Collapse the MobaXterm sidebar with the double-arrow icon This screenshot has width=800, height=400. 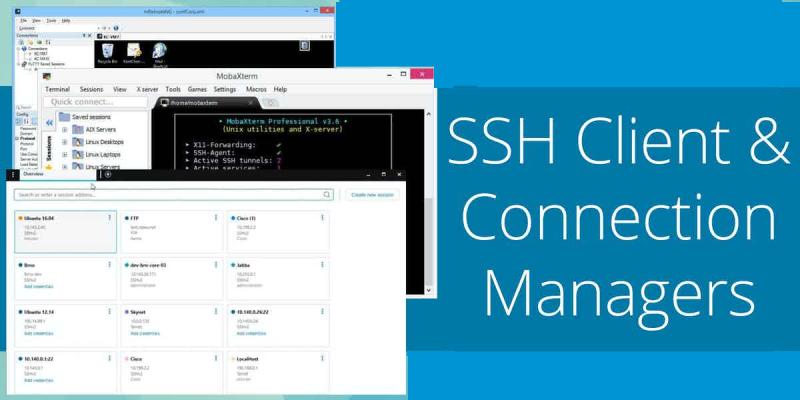point(49,123)
